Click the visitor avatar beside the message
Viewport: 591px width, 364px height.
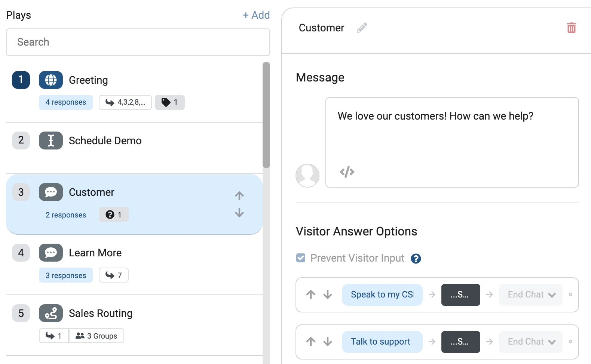click(x=307, y=175)
